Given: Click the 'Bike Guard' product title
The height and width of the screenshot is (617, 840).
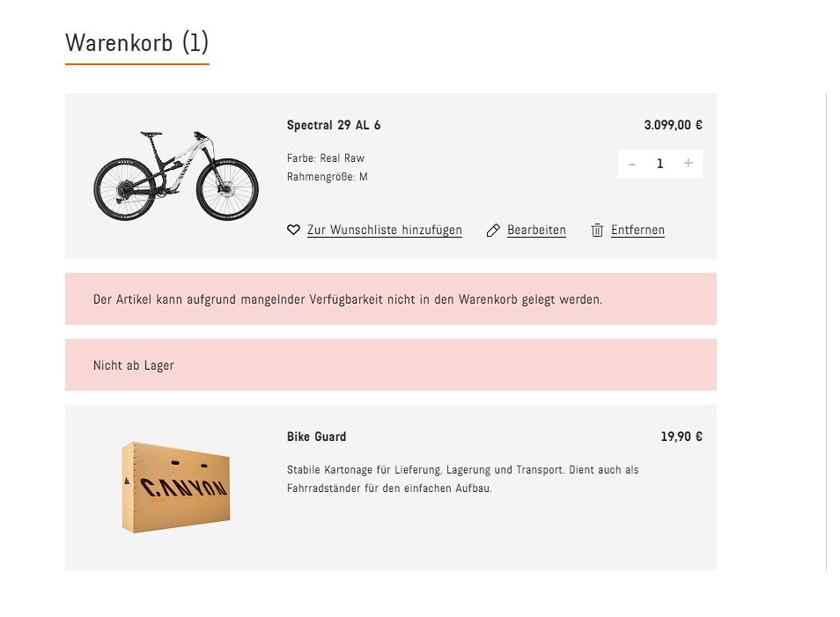Looking at the screenshot, I should coord(316,437).
